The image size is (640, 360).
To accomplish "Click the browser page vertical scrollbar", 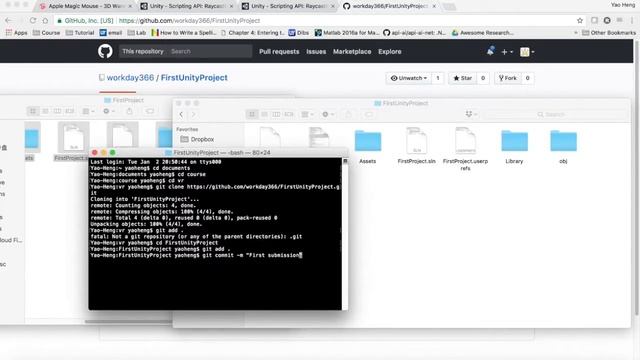I will click(x=636, y=178).
